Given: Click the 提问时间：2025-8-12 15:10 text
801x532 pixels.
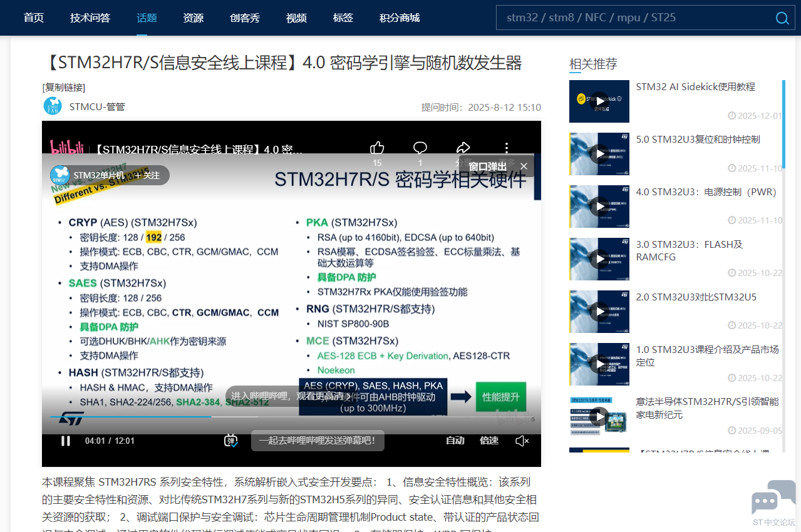Looking at the screenshot, I should 481,107.
